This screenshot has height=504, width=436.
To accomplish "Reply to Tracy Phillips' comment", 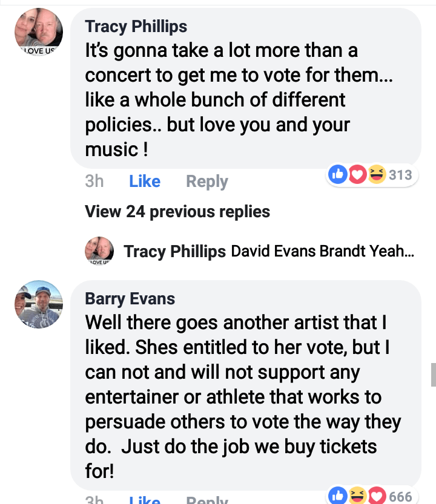I will tap(207, 182).
